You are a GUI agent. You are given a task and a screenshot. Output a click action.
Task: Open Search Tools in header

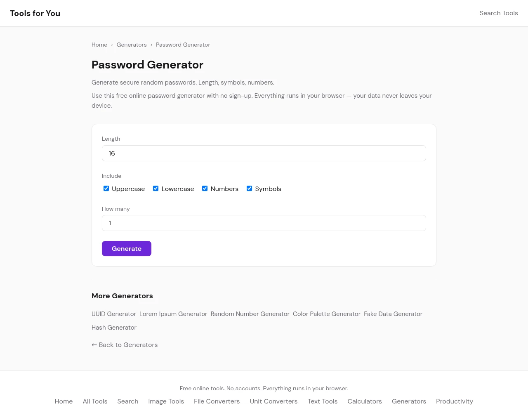(498, 13)
